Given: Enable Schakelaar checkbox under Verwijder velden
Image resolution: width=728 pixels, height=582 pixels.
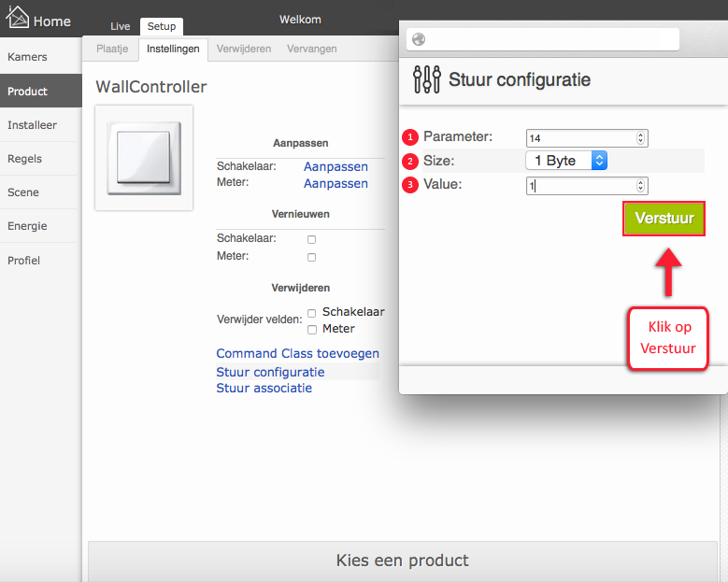Looking at the screenshot, I should point(312,313).
